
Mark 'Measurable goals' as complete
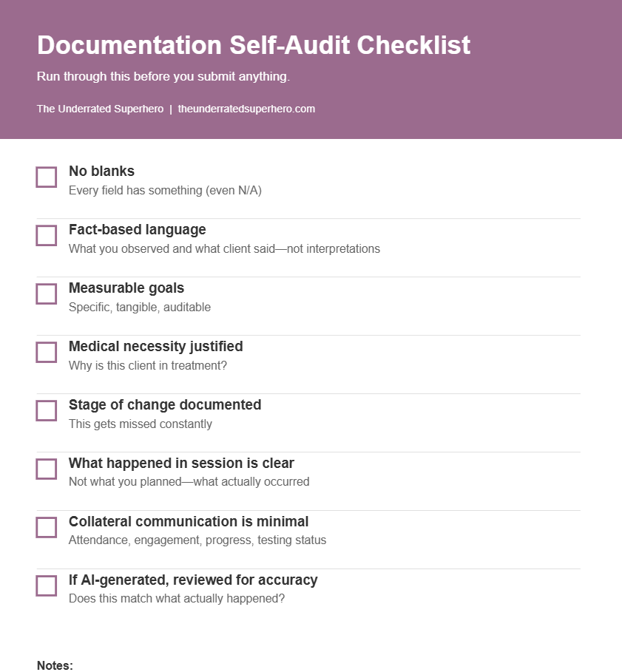click(47, 294)
